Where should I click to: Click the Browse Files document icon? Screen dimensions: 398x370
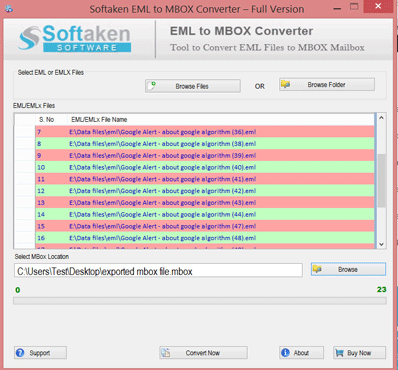[x=152, y=86]
